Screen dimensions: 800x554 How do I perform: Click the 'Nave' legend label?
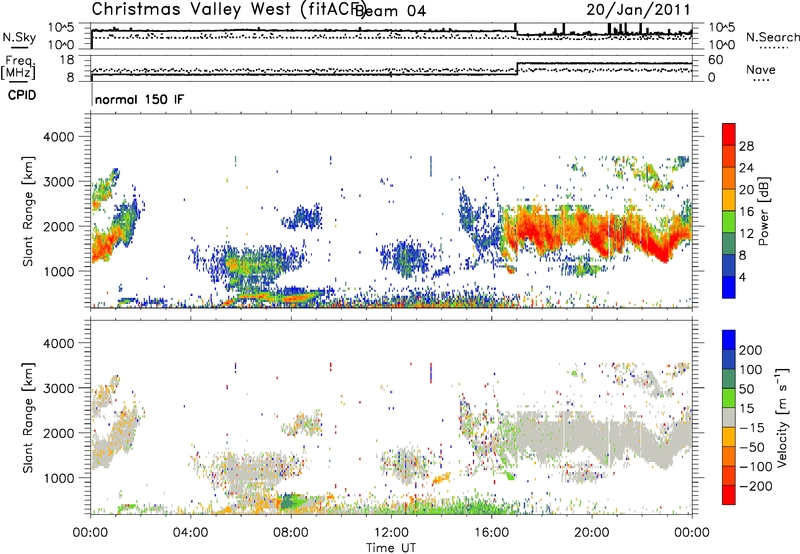760,69
